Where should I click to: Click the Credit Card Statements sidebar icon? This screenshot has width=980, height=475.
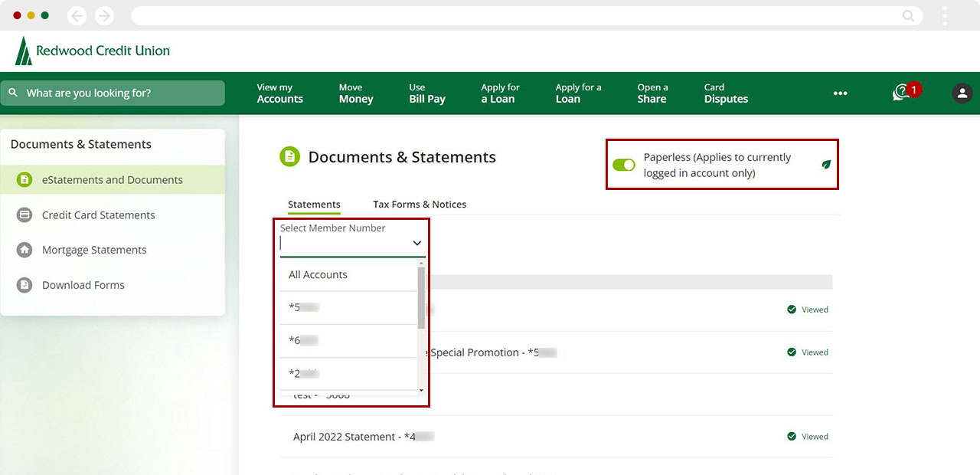point(24,215)
